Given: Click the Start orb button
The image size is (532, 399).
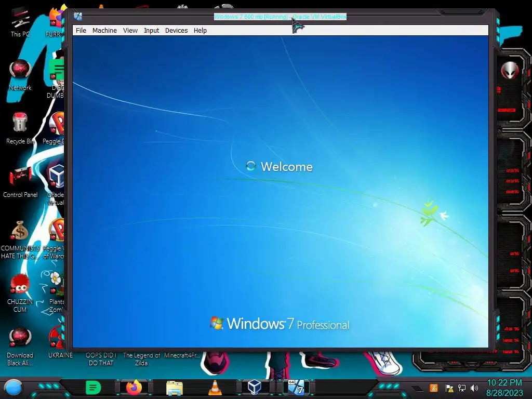Looking at the screenshot, I should pos(14,388).
